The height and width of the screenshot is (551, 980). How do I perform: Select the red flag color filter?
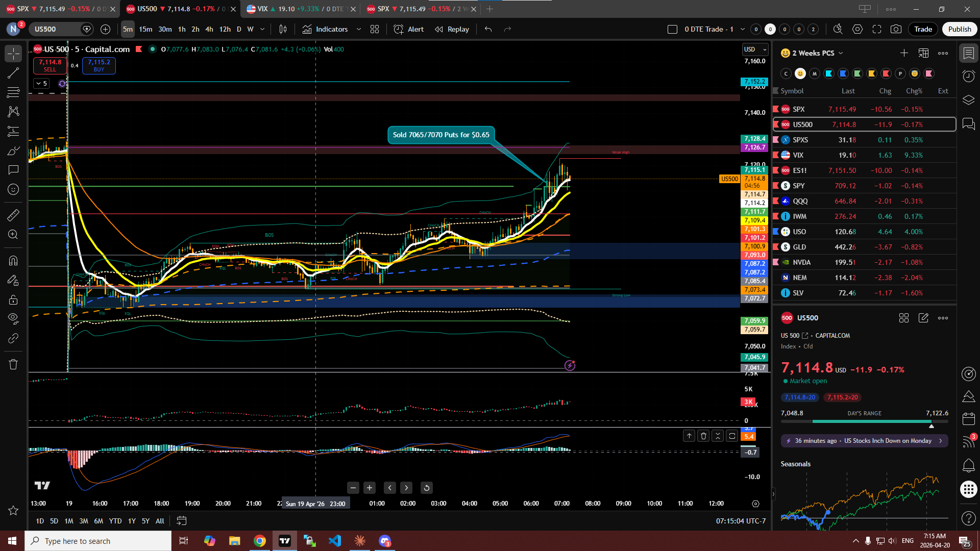point(886,73)
